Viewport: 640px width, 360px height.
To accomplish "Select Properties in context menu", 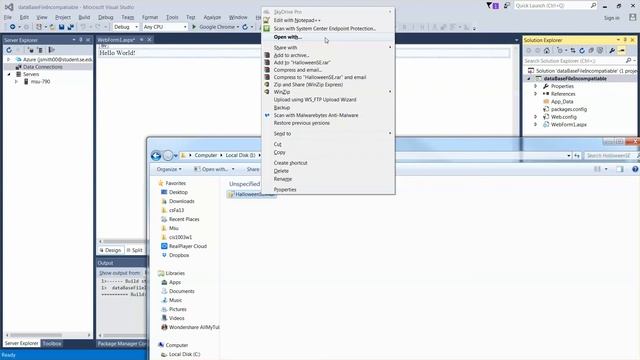I will pyautogui.click(x=328, y=189).
